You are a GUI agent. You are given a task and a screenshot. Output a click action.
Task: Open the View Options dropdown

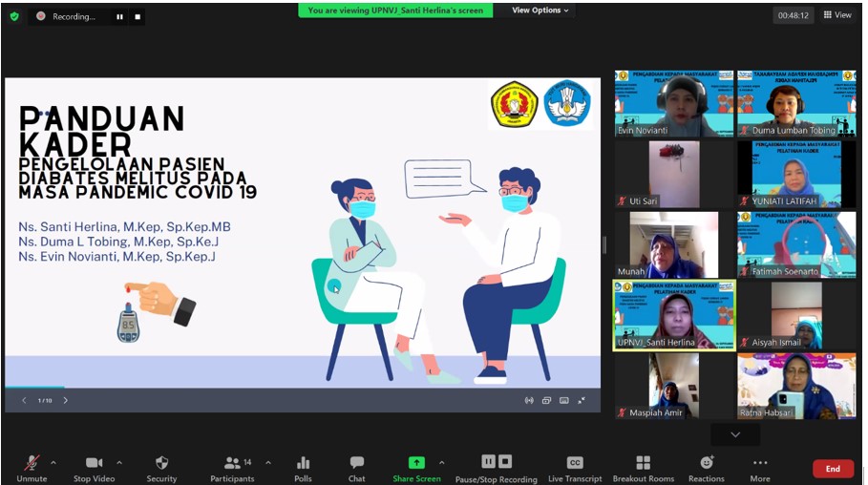(540, 11)
